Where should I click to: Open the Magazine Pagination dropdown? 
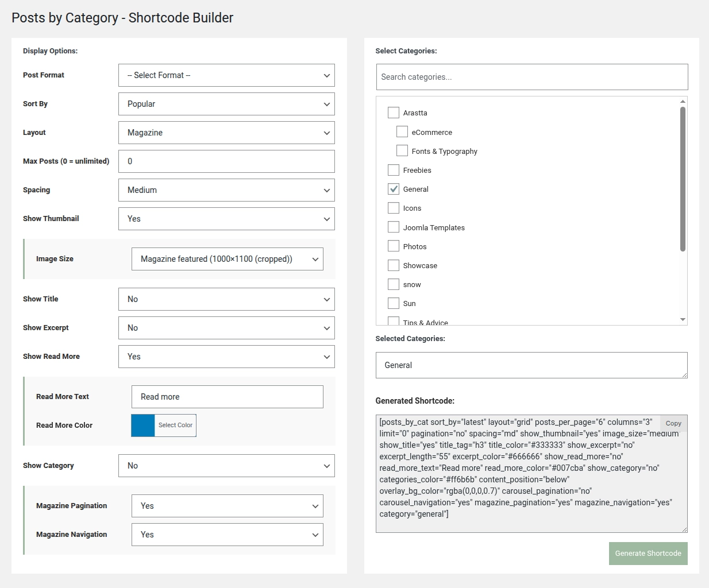pyautogui.click(x=227, y=506)
